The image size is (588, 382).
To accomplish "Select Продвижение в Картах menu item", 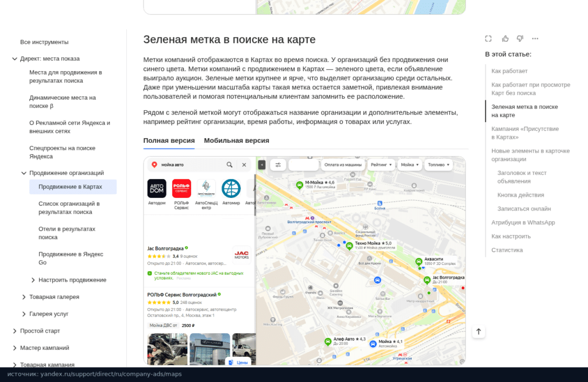I will pyautogui.click(x=73, y=187).
